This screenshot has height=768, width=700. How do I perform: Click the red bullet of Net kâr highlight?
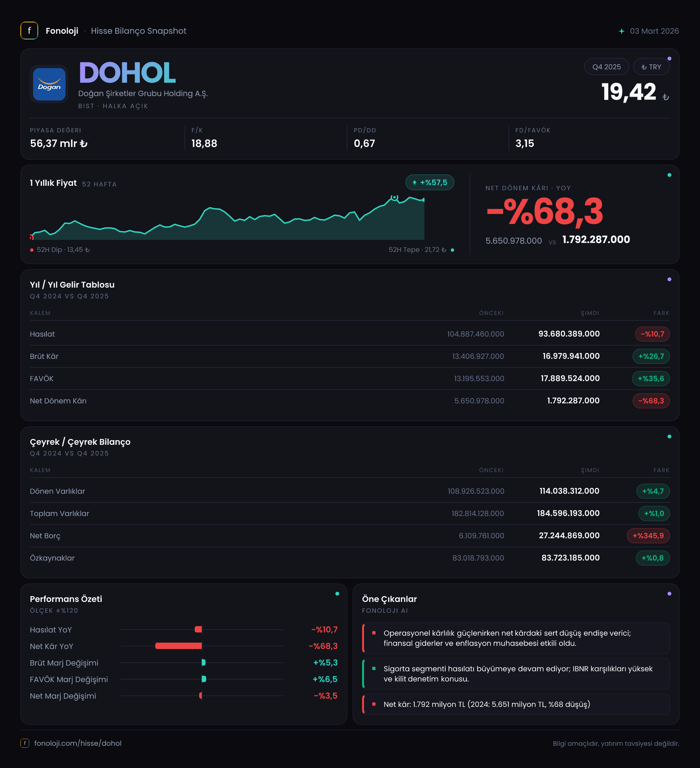tap(374, 704)
